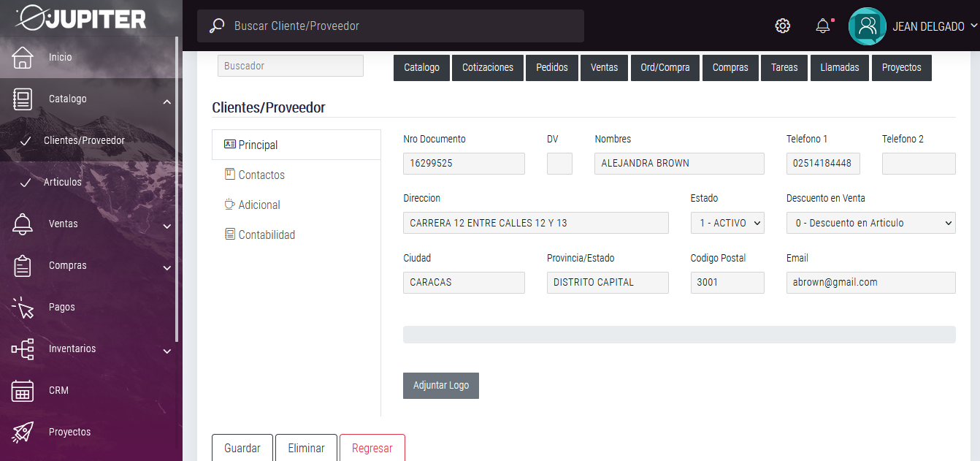
Task: Click the Cotizaciones button
Action: (x=488, y=67)
